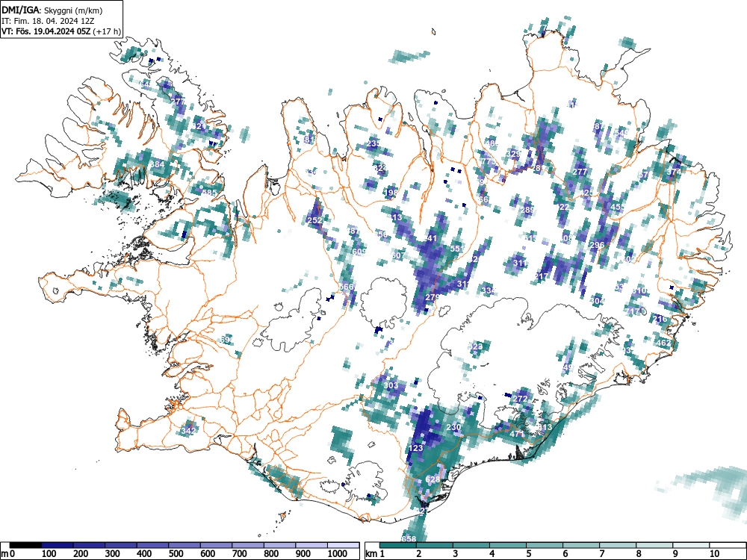Click the black 0–100 m legend swatch
This screenshot has width=747, height=560.
[25, 545]
